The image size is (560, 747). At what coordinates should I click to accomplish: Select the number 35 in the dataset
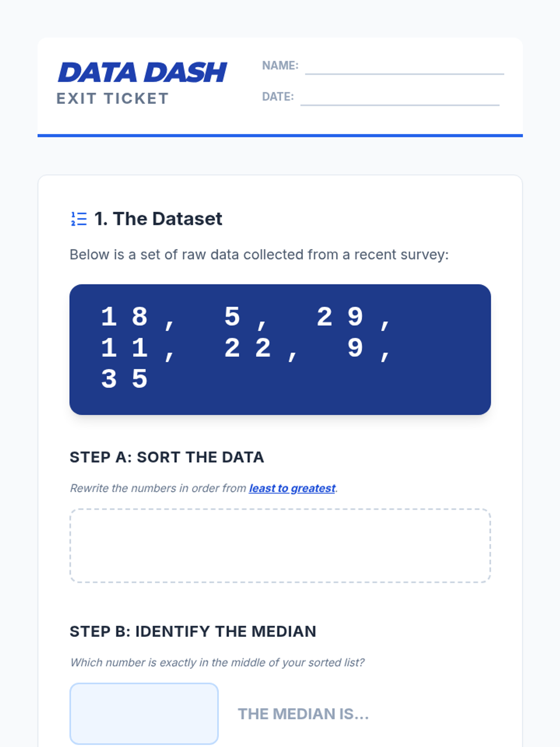pyautogui.click(x=124, y=379)
